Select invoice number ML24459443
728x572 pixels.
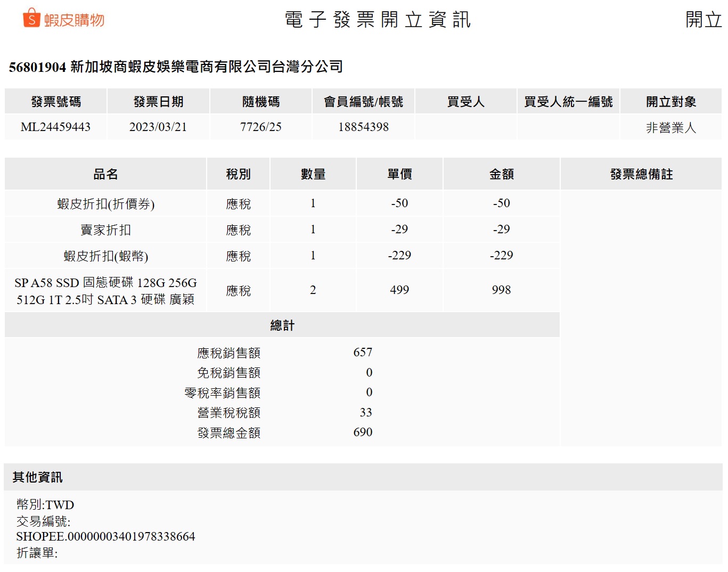point(55,127)
